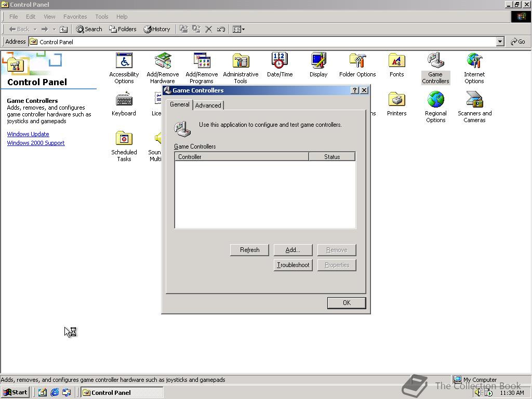Image resolution: width=532 pixels, height=399 pixels.
Task: Click the Refresh button in Game Controllers
Action: coord(249,250)
